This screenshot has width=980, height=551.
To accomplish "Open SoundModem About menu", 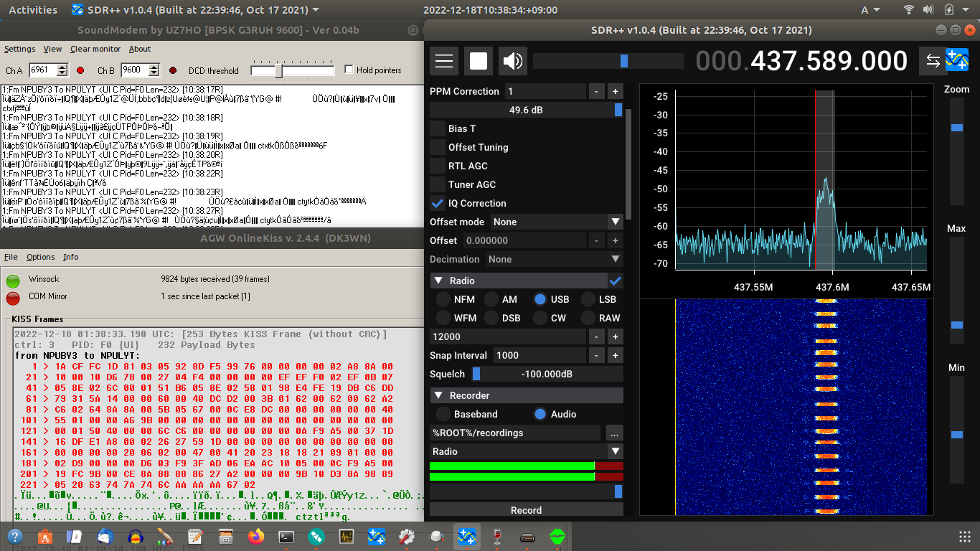I will (140, 49).
